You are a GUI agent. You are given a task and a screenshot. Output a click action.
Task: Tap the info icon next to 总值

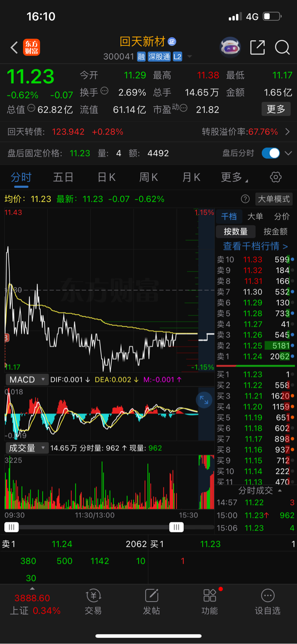pos(31,108)
